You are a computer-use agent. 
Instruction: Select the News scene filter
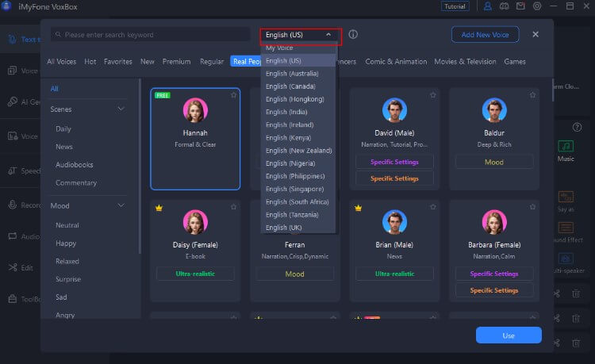pos(64,147)
